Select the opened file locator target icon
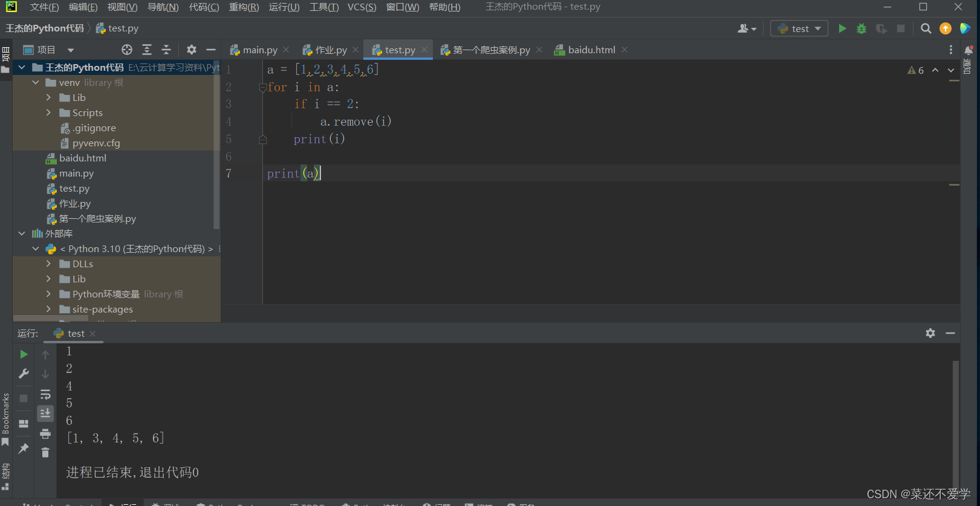980x506 pixels. [127, 50]
